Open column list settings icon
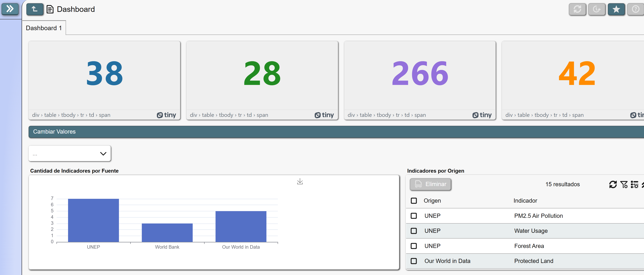Viewport: 644px width, 275px height. point(635,184)
